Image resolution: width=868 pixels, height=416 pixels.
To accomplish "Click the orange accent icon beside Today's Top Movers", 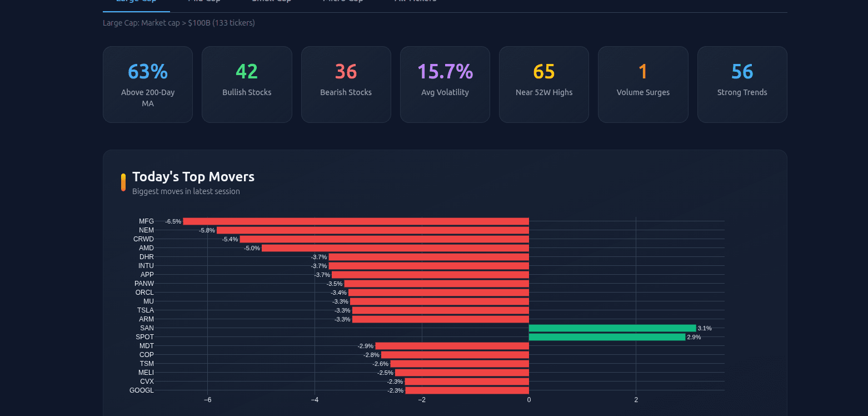I will tap(123, 181).
